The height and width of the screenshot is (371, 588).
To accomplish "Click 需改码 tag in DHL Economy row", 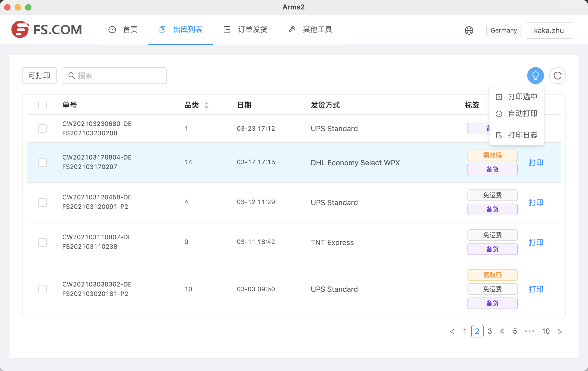I will click(492, 155).
